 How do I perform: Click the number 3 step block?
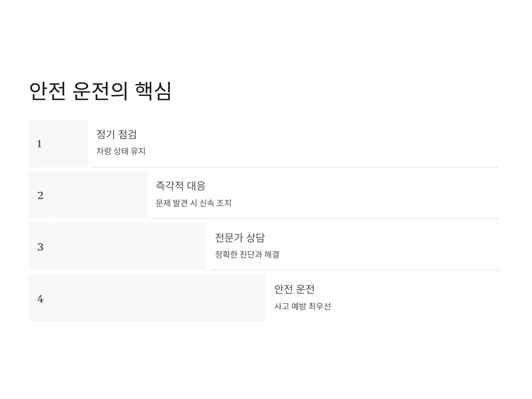pyautogui.click(x=118, y=246)
